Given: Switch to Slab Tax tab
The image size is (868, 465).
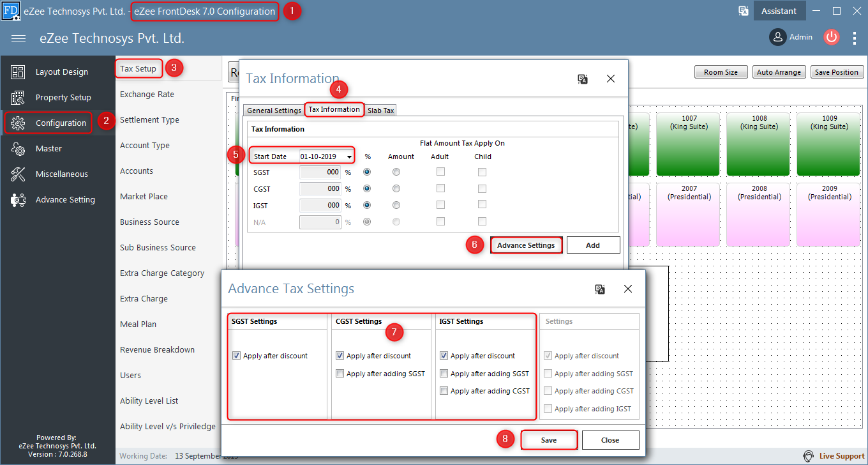Looking at the screenshot, I should coord(380,111).
